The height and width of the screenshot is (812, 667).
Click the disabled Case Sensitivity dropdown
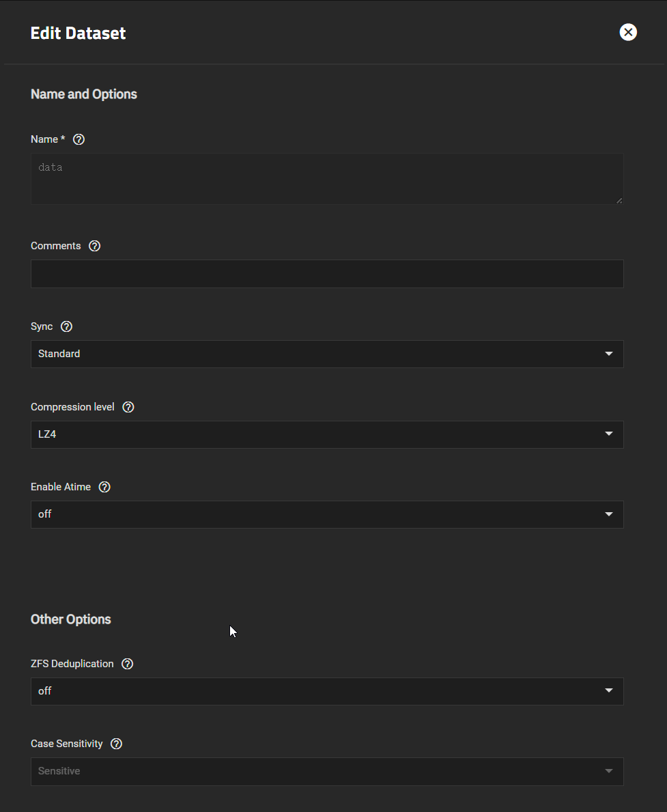pos(327,772)
